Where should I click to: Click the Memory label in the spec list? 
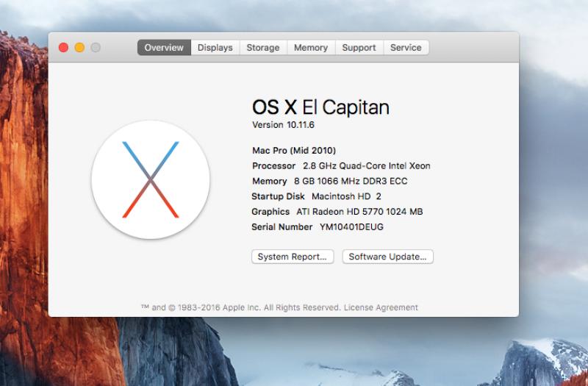click(269, 181)
